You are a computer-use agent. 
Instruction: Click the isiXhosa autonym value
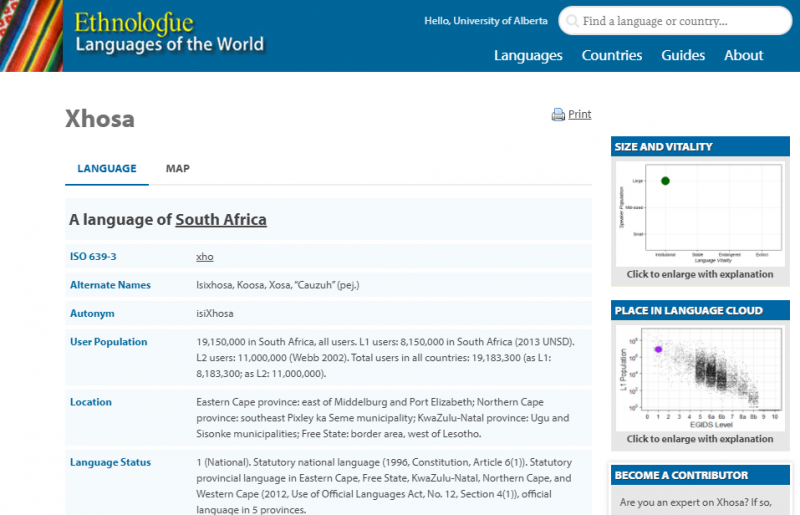215,313
